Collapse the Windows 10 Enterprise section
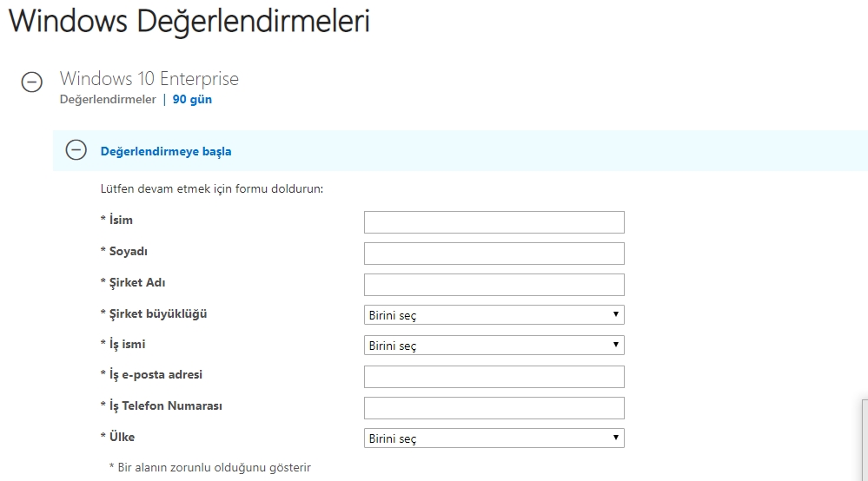Screen dimensions: 868x481 pos(31,82)
